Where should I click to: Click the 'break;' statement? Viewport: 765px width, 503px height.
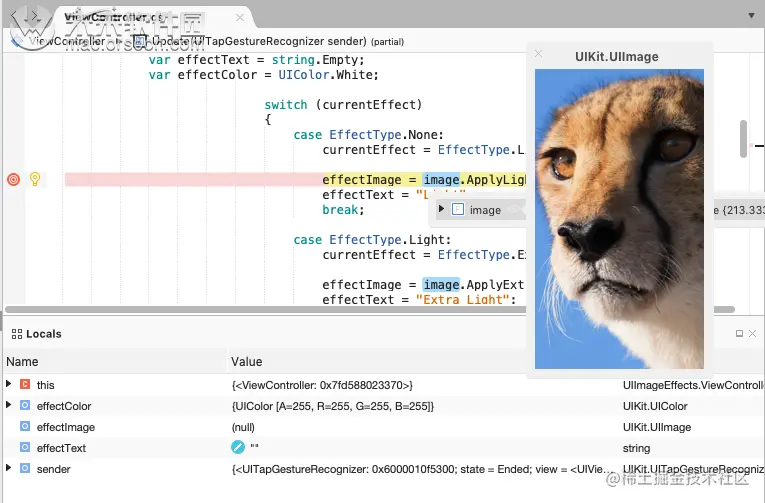[343, 210]
